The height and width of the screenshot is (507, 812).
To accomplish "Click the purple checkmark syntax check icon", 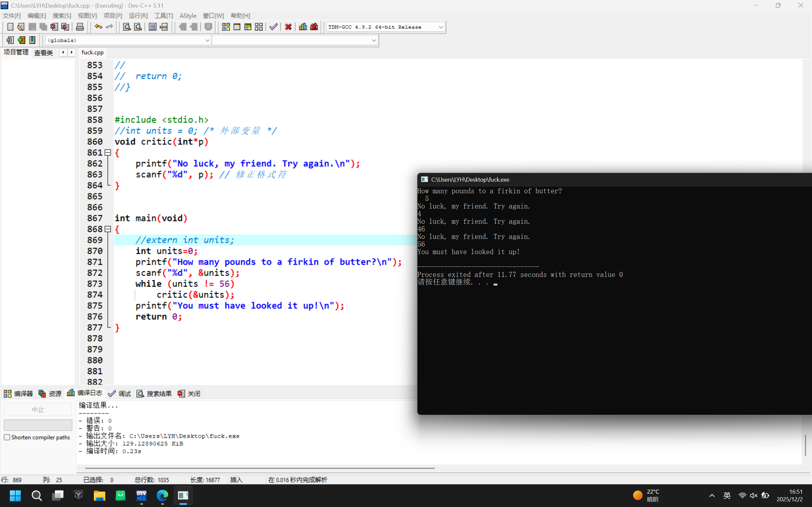I will (x=273, y=27).
